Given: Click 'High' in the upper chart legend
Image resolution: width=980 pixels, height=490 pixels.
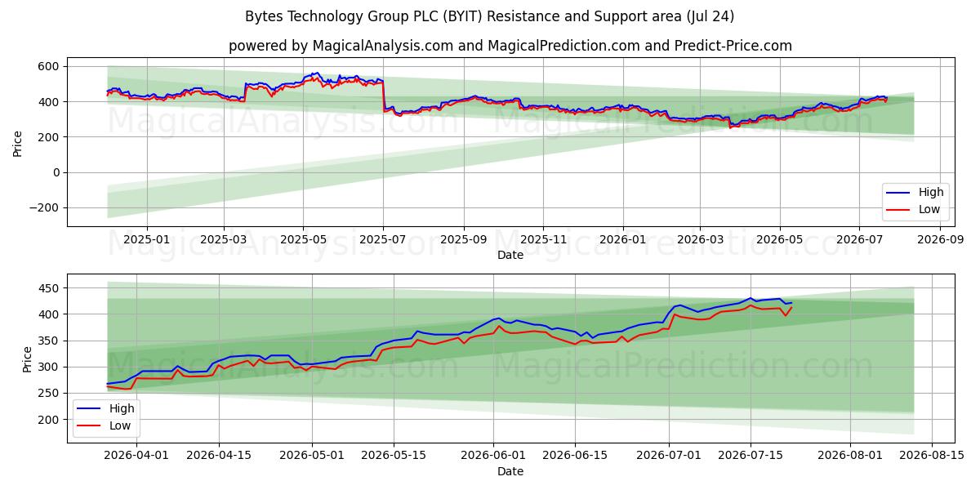Looking at the screenshot, I should click(x=930, y=193).
